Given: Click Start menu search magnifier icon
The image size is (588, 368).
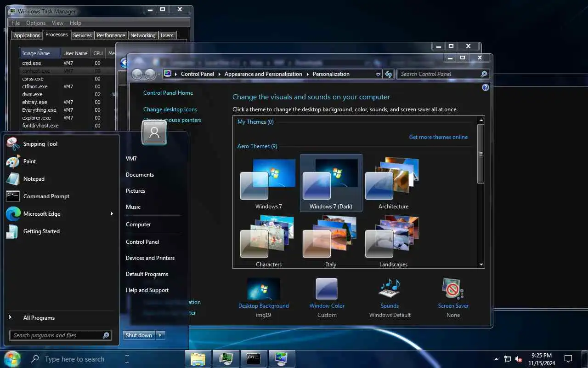Looking at the screenshot, I should pyautogui.click(x=106, y=335).
